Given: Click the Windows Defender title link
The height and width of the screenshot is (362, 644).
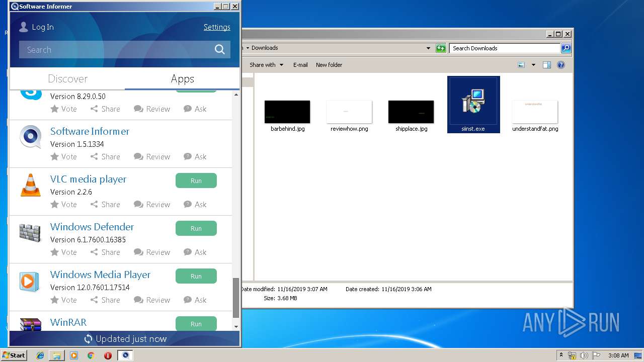Looking at the screenshot, I should click(x=92, y=227).
